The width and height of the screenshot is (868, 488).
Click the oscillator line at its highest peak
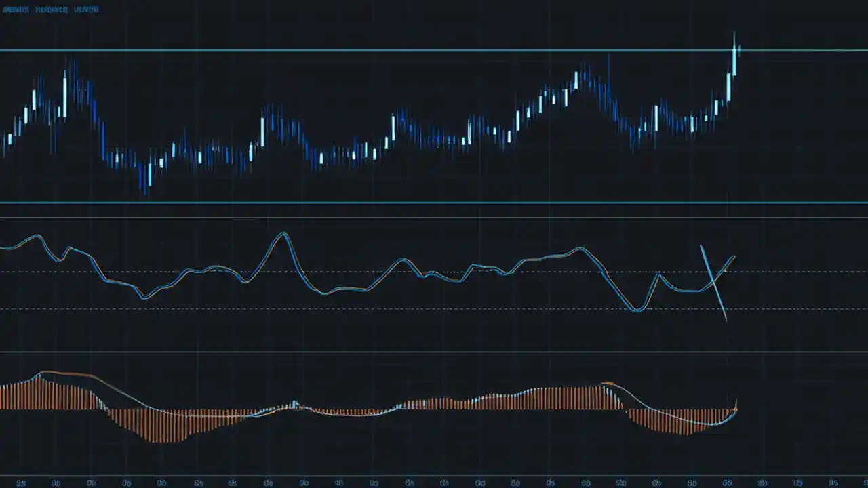[283, 232]
